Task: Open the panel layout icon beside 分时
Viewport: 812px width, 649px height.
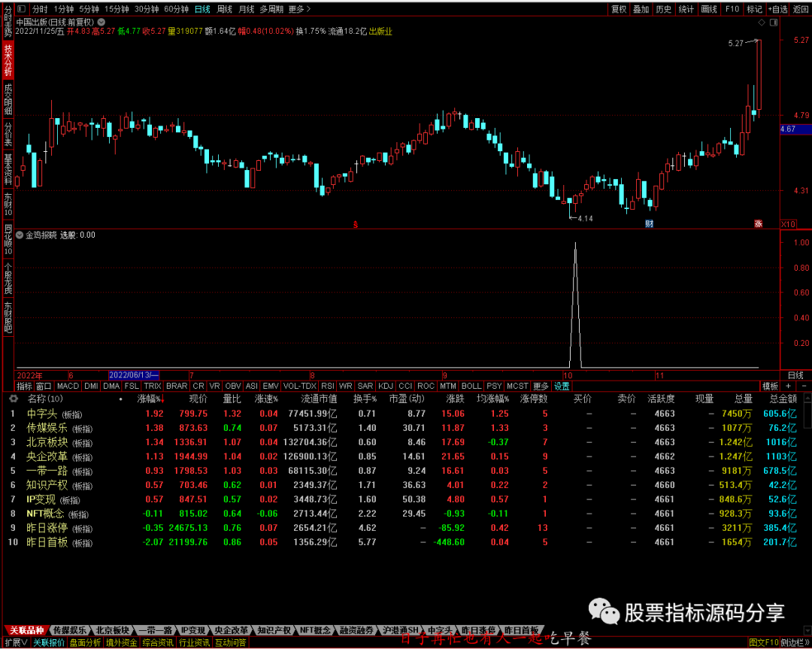Action: click(x=21, y=9)
